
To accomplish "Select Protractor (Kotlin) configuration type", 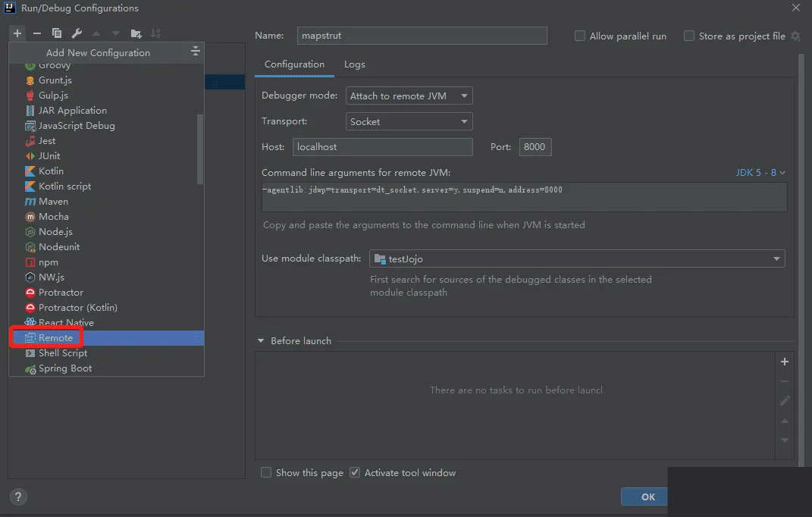I will pyautogui.click(x=106, y=308).
